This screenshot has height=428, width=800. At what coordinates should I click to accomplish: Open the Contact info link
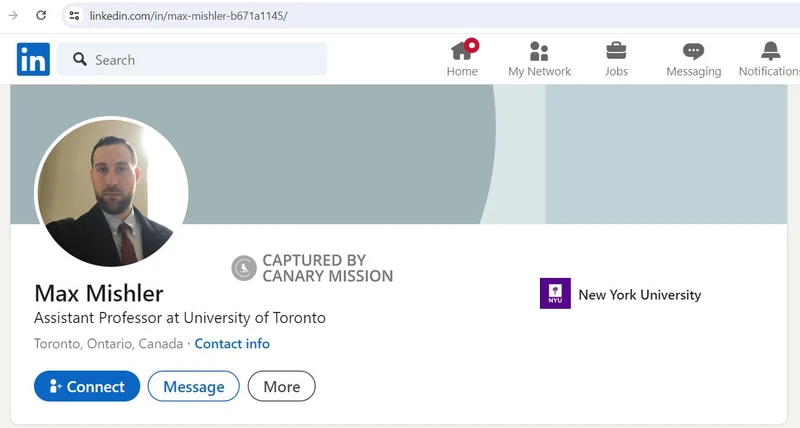click(x=232, y=344)
